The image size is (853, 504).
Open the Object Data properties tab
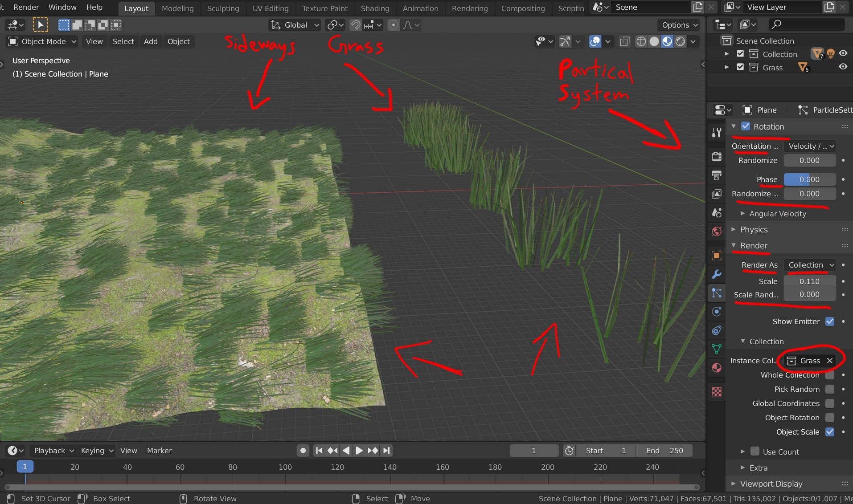pyautogui.click(x=717, y=349)
